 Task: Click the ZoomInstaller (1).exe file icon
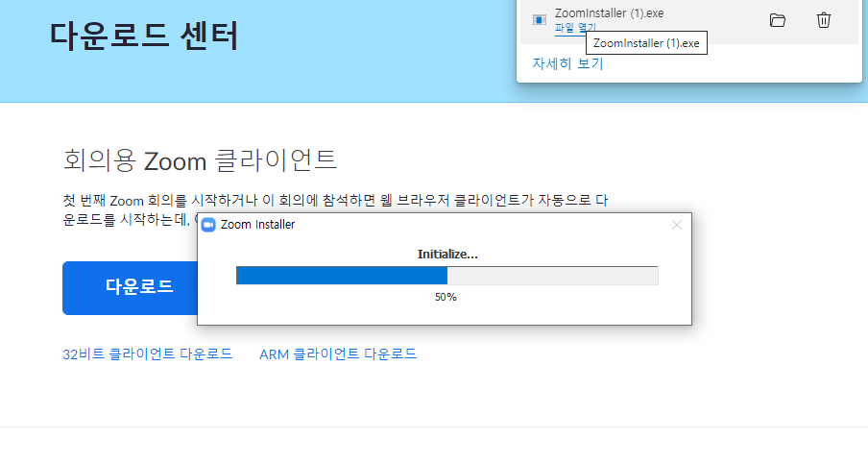coord(540,20)
